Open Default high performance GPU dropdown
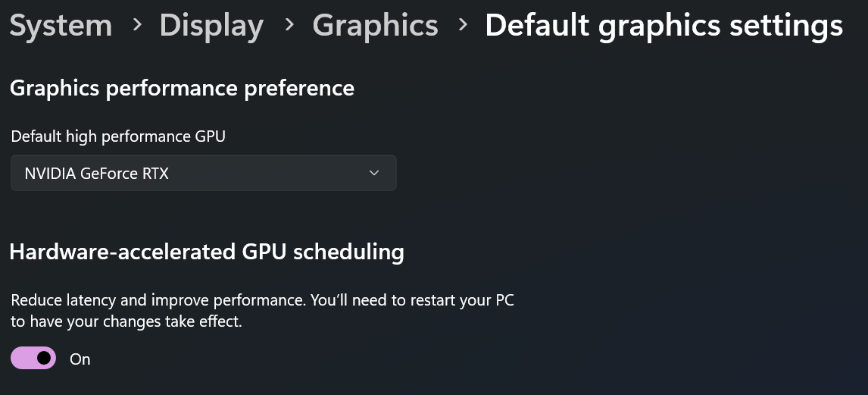The width and height of the screenshot is (868, 395). [x=204, y=173]
